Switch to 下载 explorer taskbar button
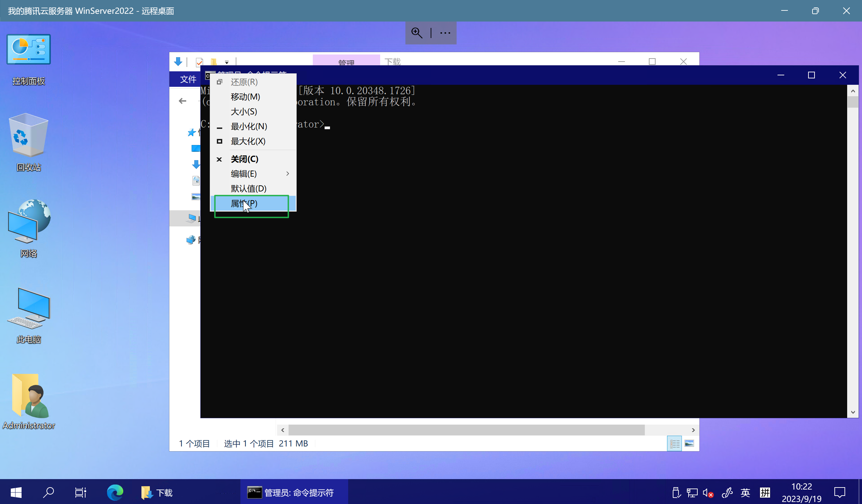Viewport: 862px width, 504px height. [157, 492]
